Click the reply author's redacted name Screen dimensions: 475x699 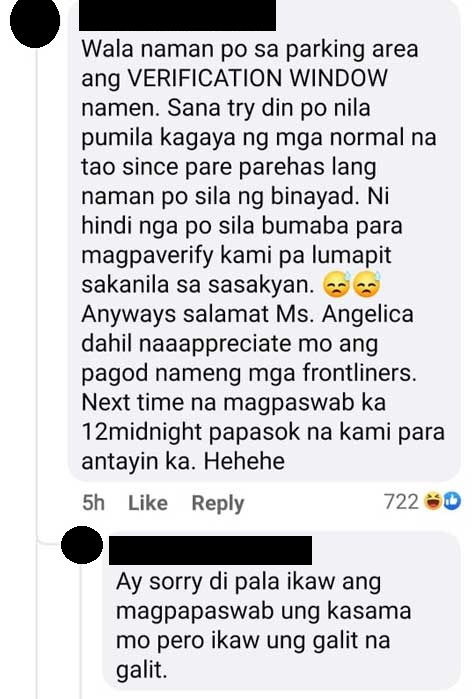(x=210, y=550)
